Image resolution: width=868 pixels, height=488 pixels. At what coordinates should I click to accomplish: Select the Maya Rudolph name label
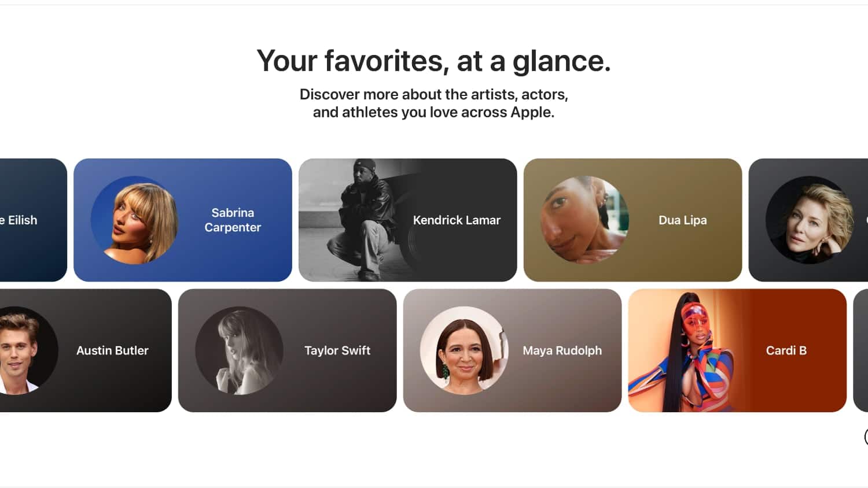click(562, 350)
